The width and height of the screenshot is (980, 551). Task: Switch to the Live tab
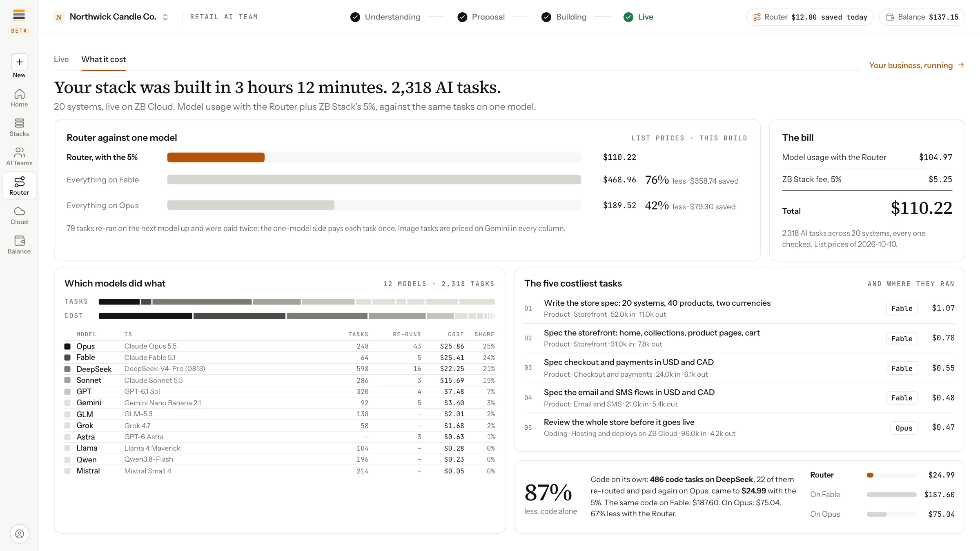pyautogui.click(x=61, y=59)
